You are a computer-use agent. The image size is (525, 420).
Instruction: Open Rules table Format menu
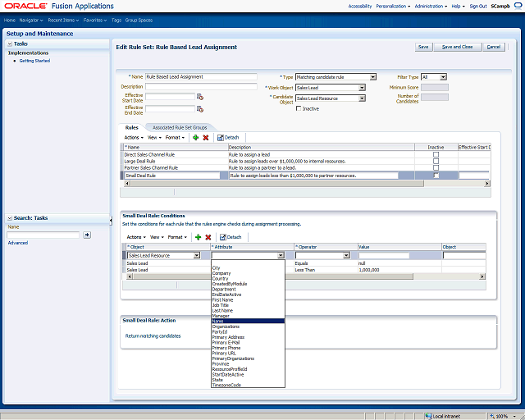coord(175,137)
